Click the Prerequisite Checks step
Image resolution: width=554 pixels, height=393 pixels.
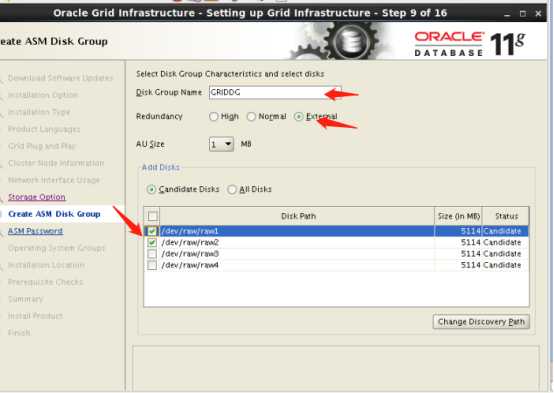[45, 282]
